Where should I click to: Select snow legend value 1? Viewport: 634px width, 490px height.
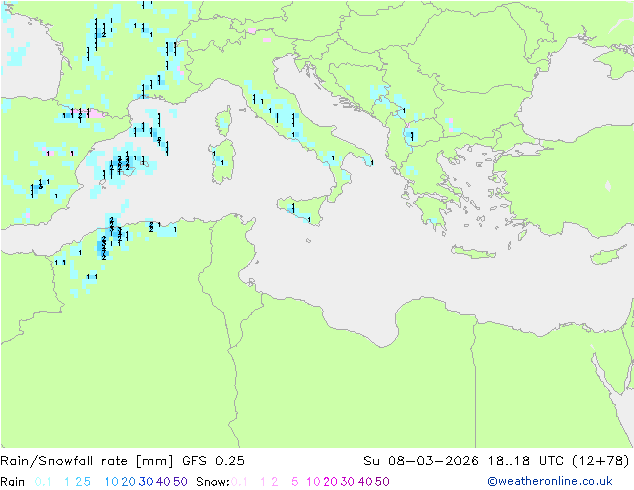263,482
